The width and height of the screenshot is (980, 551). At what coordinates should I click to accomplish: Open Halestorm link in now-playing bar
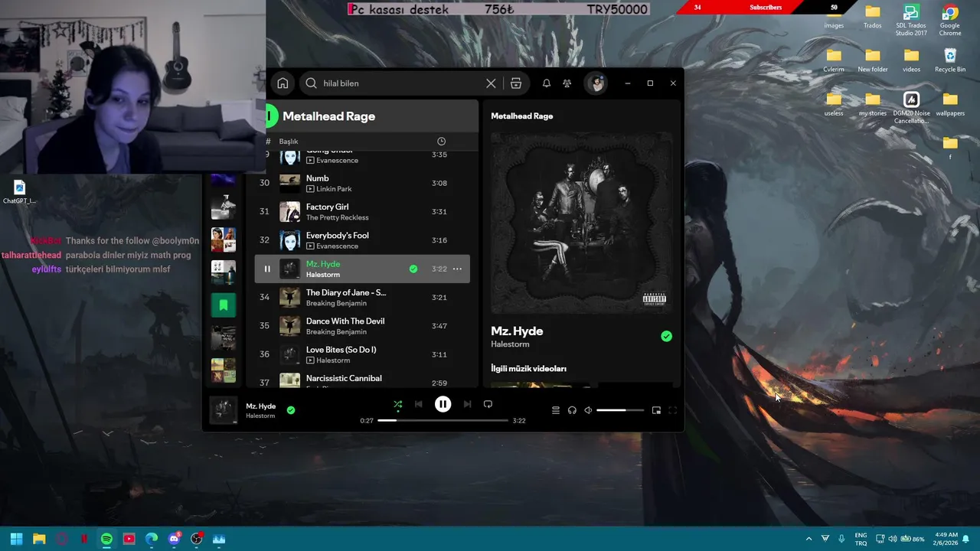260,416
